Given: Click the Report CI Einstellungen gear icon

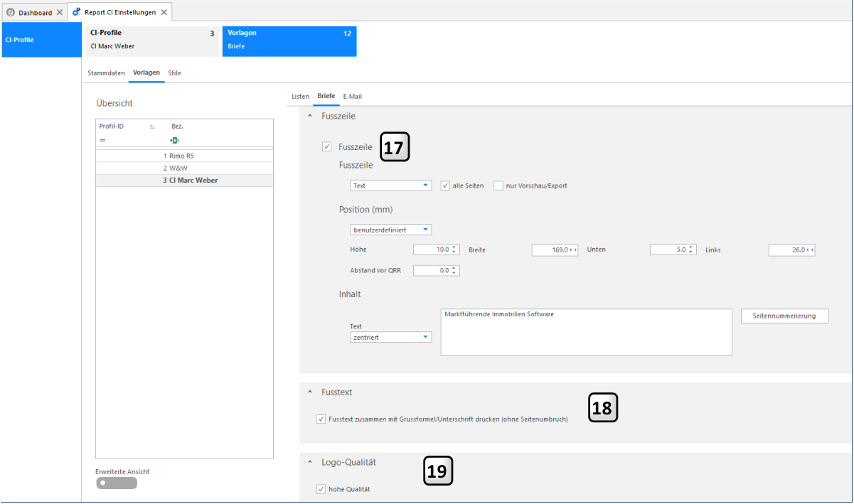Looking at the screenshot, I should (76, 13).
